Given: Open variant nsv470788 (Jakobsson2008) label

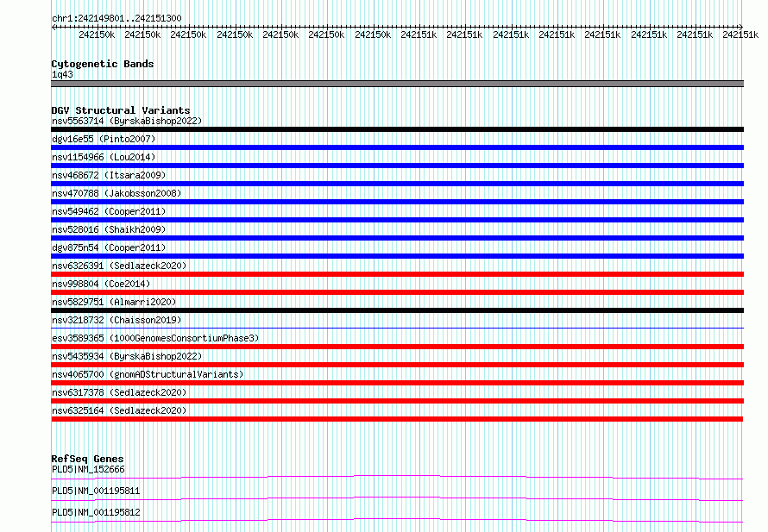Looking at the screenshot, I should [x=116, y=193].
